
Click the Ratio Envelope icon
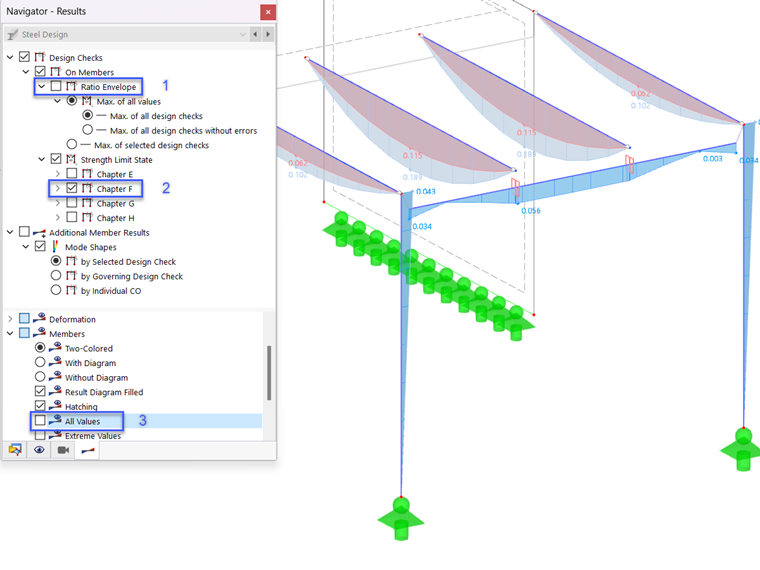click(71, 86)
